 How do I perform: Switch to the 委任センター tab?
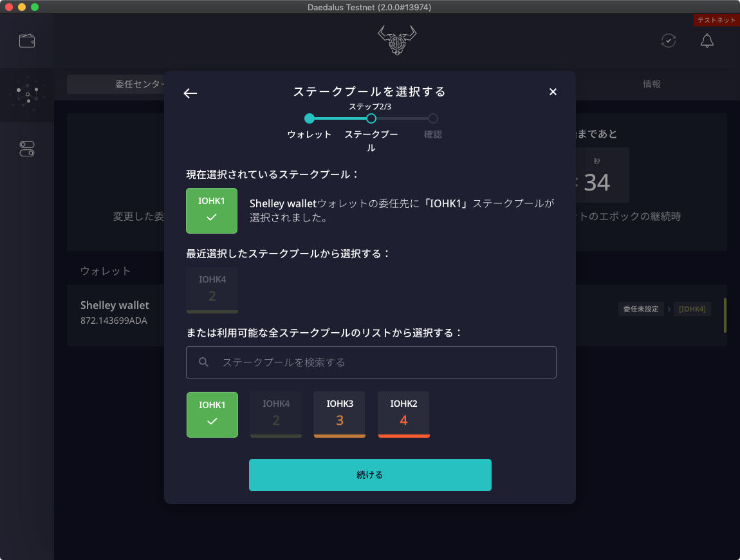pyautogui.click(x=140, y=84)
